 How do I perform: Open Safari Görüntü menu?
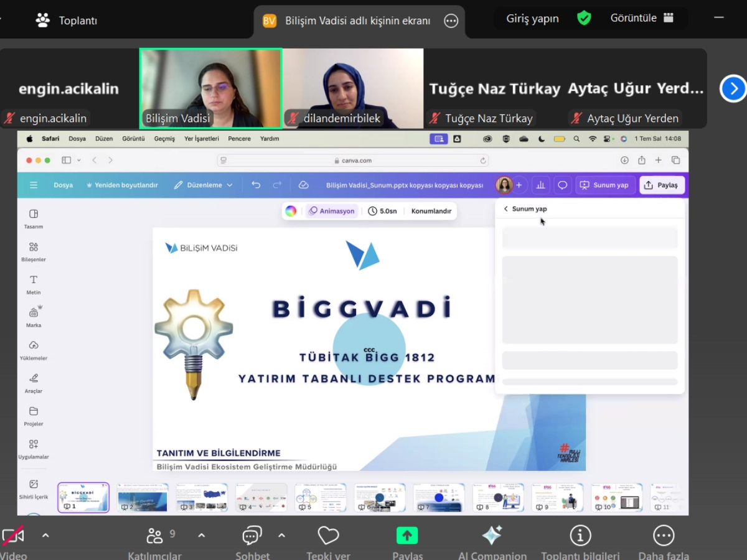pos(133,139)
